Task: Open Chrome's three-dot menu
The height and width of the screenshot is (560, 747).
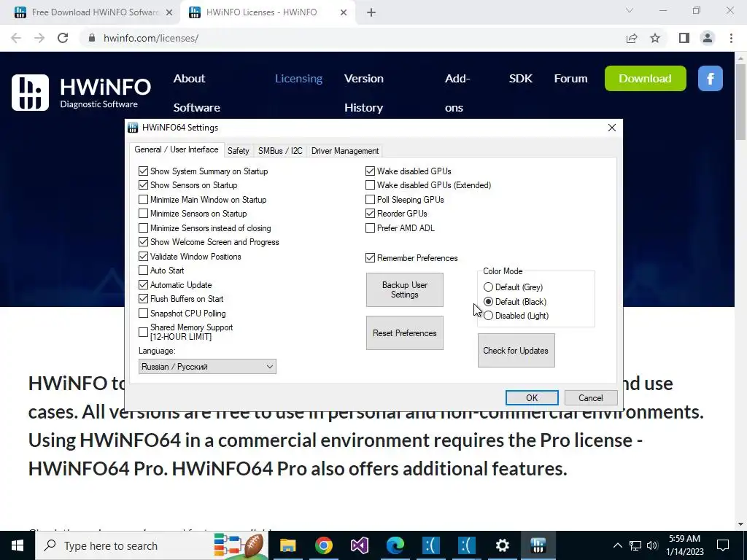Action: pyautogui.click(x=731, y=38)
